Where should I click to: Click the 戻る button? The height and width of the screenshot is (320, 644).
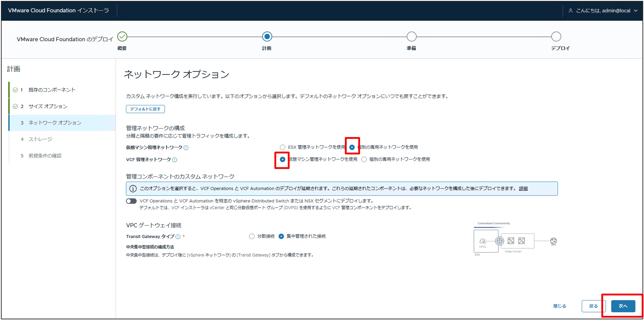593,306
